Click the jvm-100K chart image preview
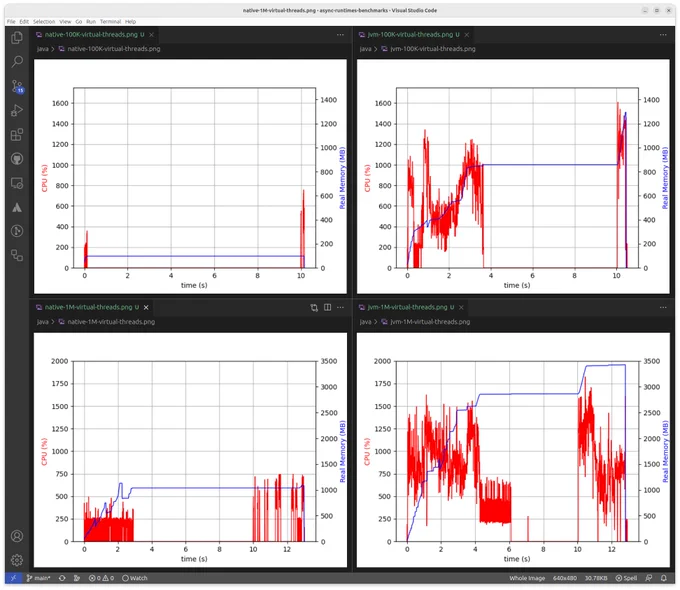Image resolution: width=680 pixels, height=590 pixels. pos(513,177)
